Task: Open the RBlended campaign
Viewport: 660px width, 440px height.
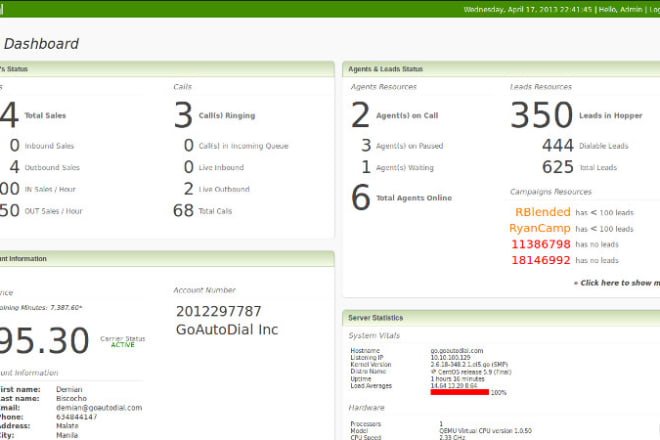Action: (x=543, y=212)
